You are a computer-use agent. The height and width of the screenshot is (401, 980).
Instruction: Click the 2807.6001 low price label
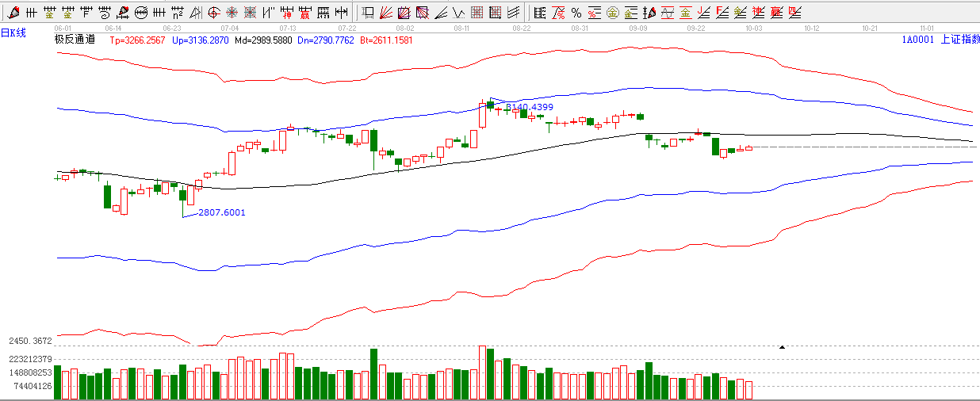221,212
